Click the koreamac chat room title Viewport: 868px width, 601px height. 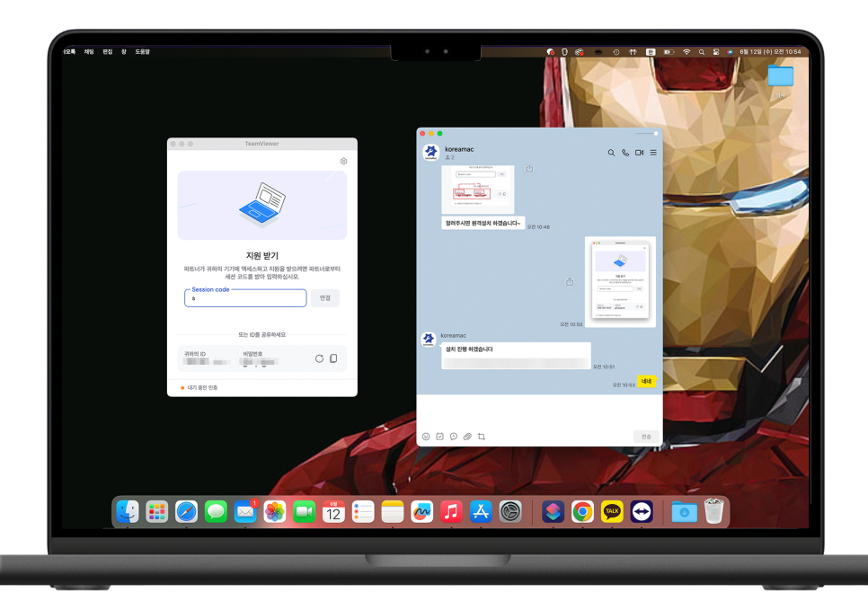[459, 149]
